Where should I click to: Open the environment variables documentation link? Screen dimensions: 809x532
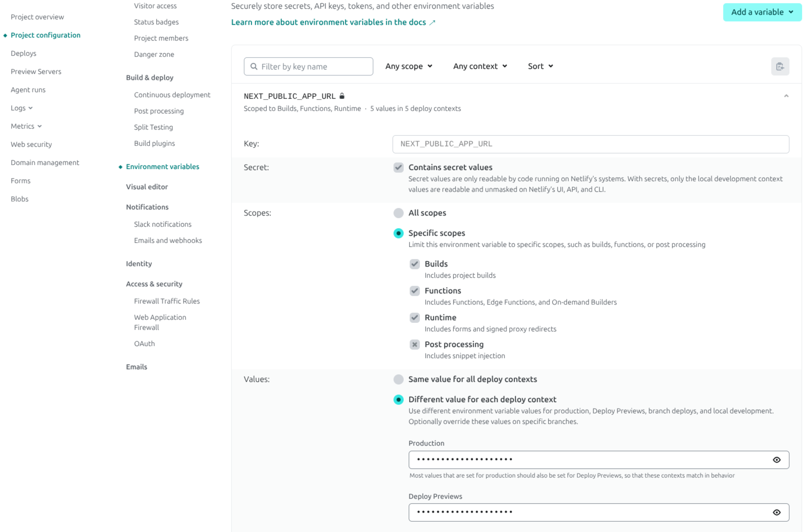pyautogui.click(x=328, y=22)
